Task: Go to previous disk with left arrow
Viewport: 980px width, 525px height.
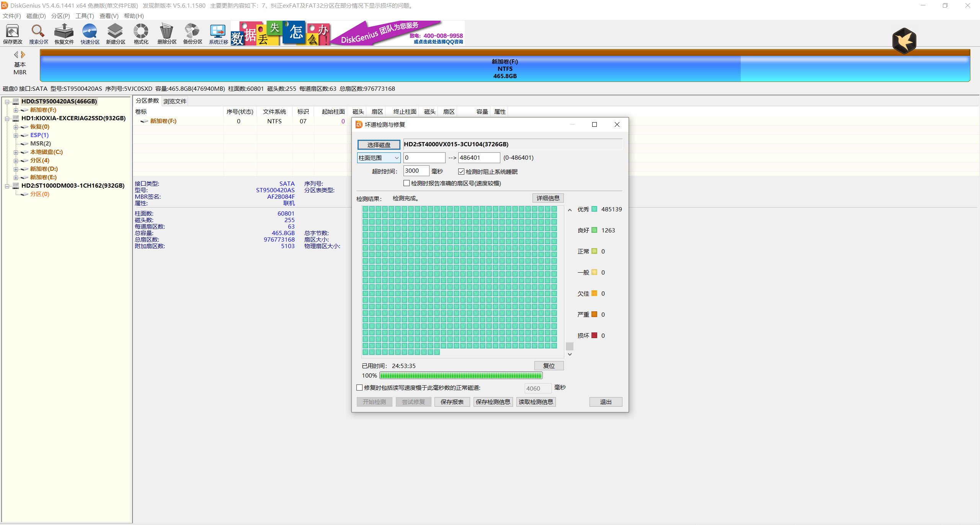Action: pos(16,54)
